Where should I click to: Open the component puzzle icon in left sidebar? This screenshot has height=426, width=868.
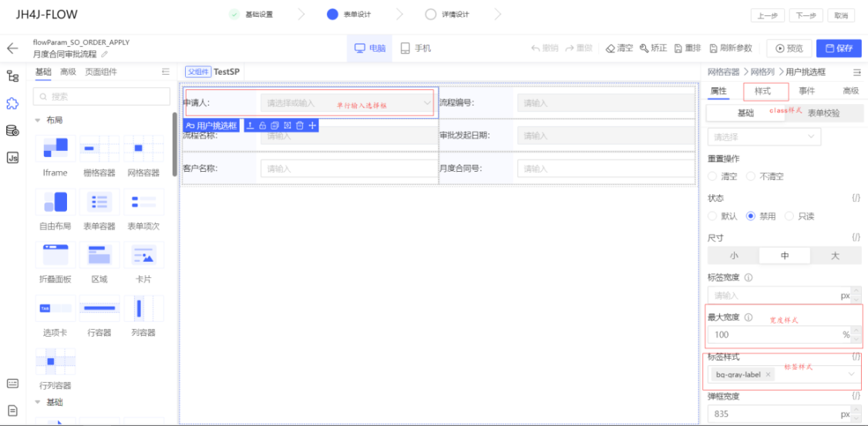point(13,103)
